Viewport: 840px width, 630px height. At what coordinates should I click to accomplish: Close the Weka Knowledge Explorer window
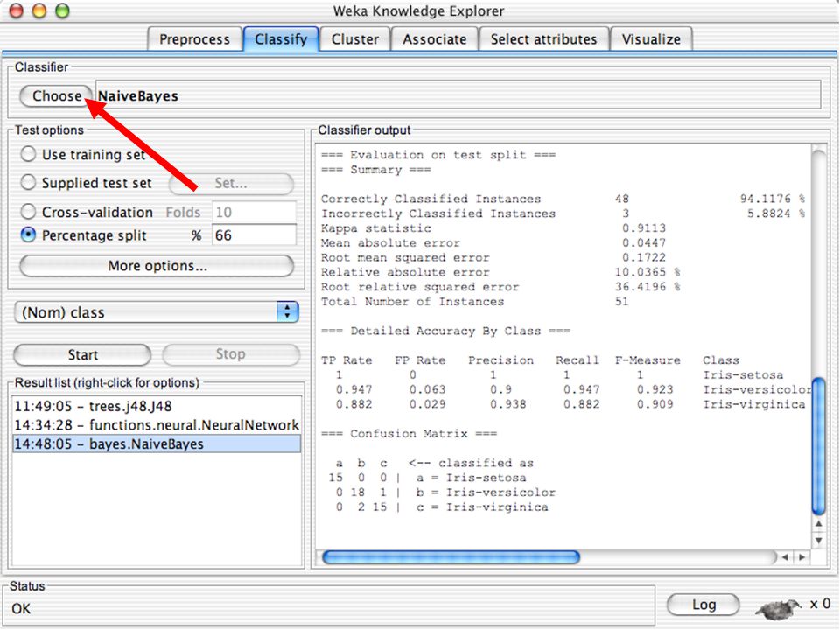(x=17, y=10)
